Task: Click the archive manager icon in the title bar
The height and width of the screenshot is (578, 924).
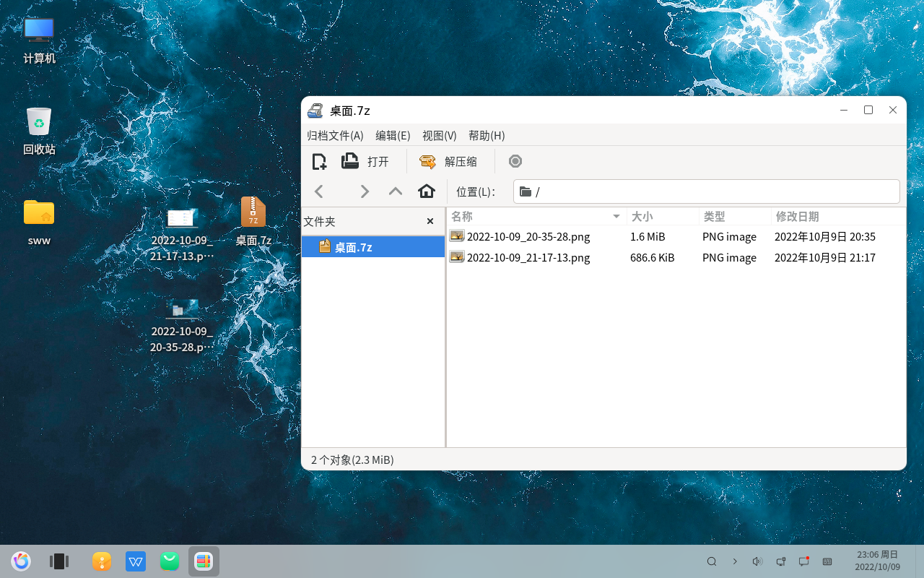Action: [x=315, y=111]
